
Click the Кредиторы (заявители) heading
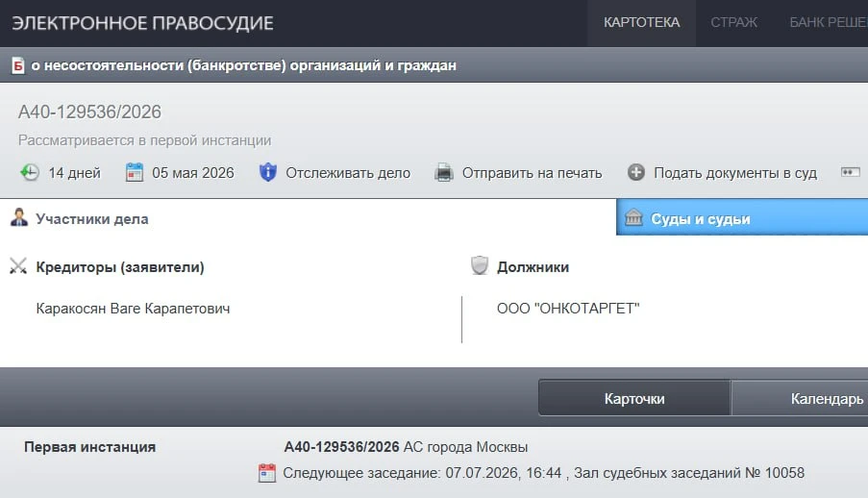pos(120,267)
